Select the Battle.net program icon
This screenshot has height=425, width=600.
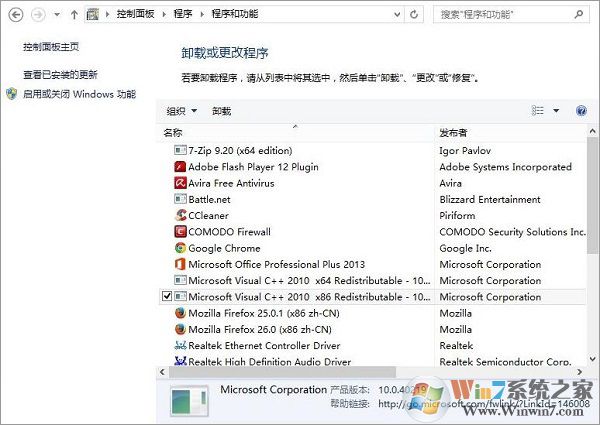click(180, 199)
